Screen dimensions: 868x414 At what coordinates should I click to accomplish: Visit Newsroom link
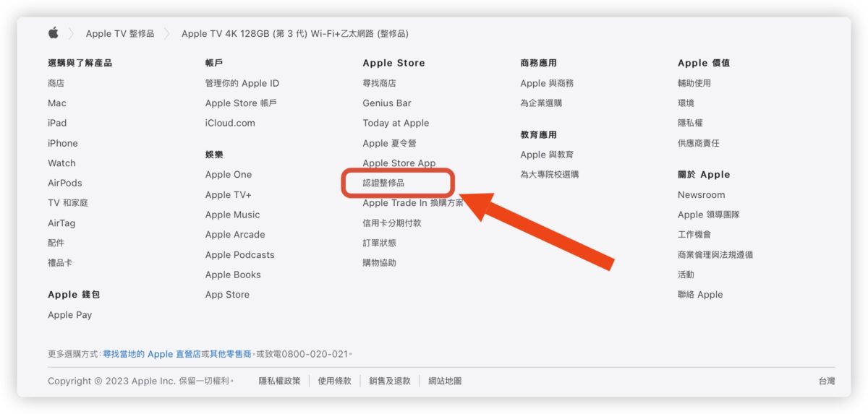point(701,195)
